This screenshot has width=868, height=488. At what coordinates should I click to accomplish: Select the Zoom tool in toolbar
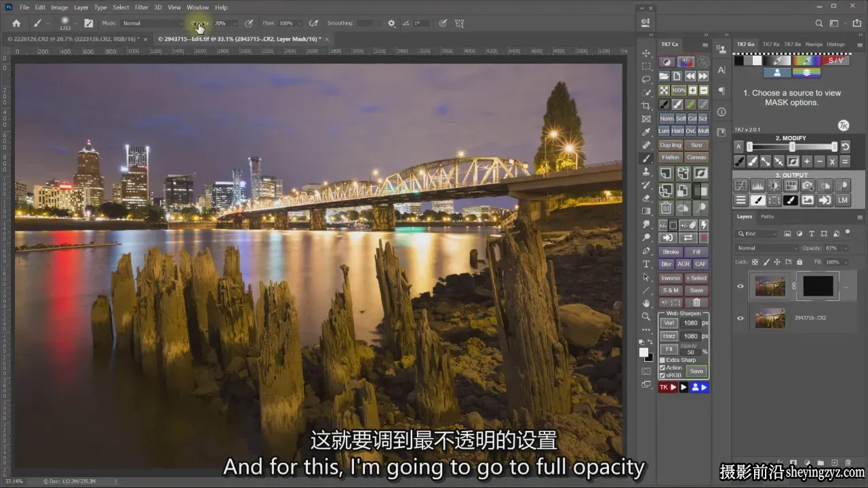tap(646, 317)
